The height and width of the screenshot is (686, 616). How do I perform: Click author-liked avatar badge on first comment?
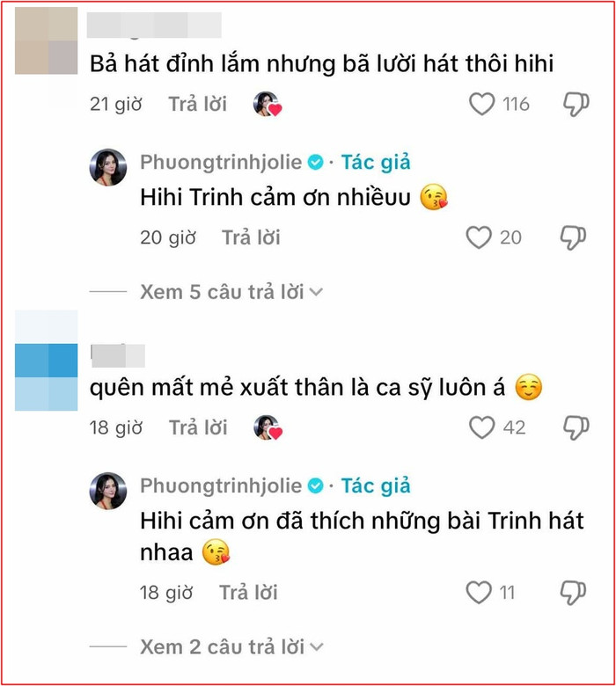click(x=267, y=104)
